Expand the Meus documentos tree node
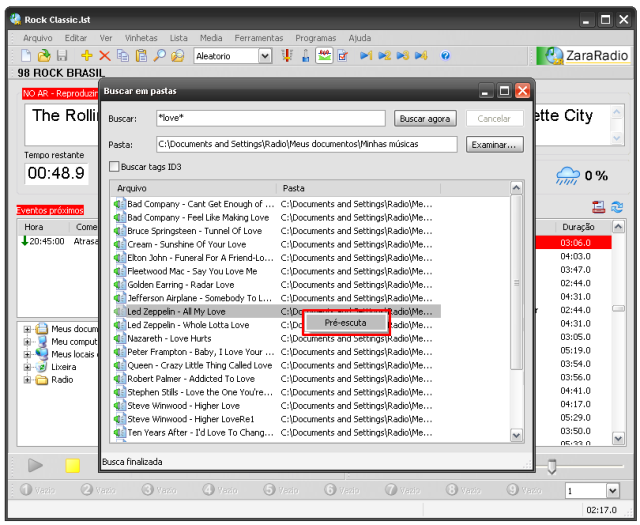 click(27, 329)
